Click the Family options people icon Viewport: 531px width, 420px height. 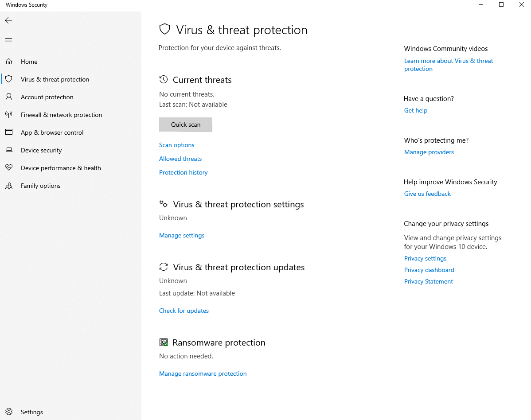click(x=9, y=186)
